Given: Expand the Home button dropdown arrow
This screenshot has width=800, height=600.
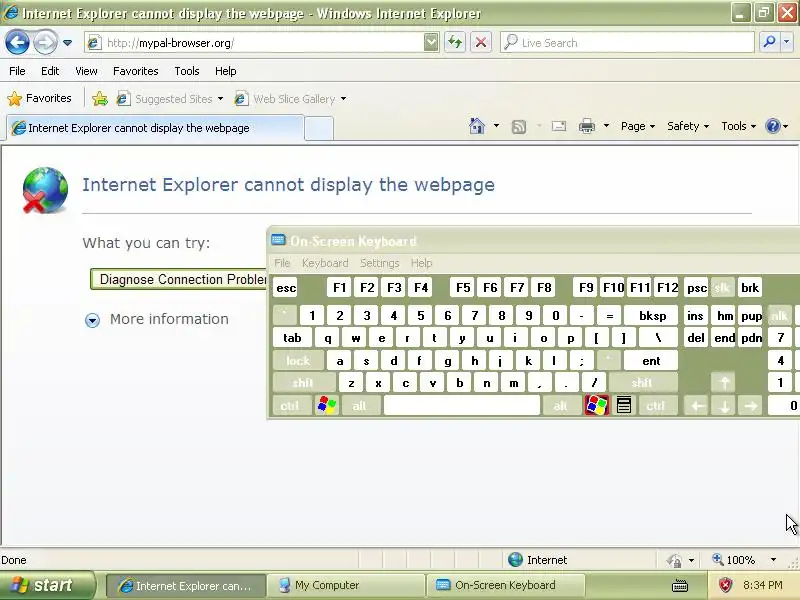Looking at the screenshot, I should 496,126.
